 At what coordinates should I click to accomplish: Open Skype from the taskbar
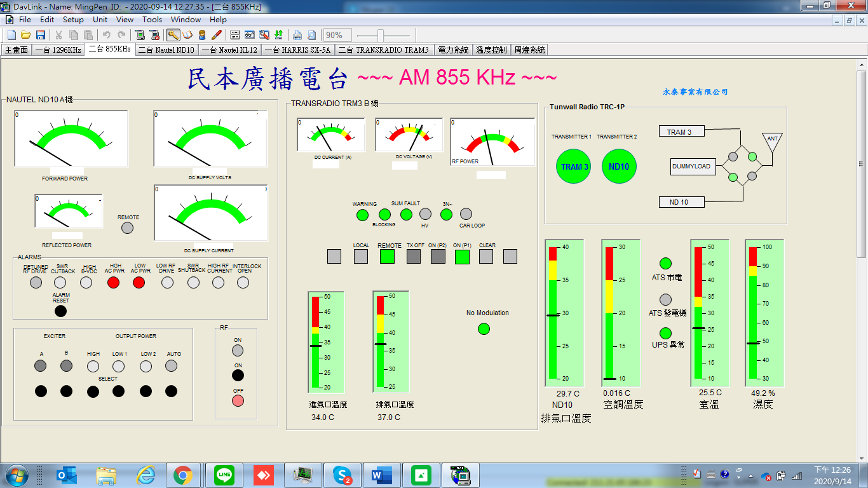click(x=342, y=475)
